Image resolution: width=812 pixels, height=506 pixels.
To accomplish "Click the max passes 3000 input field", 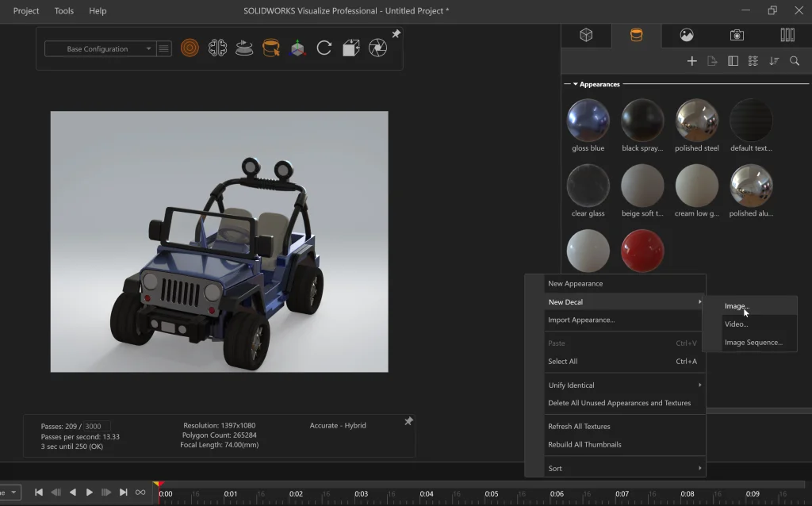I will click(x=98, y=427).
